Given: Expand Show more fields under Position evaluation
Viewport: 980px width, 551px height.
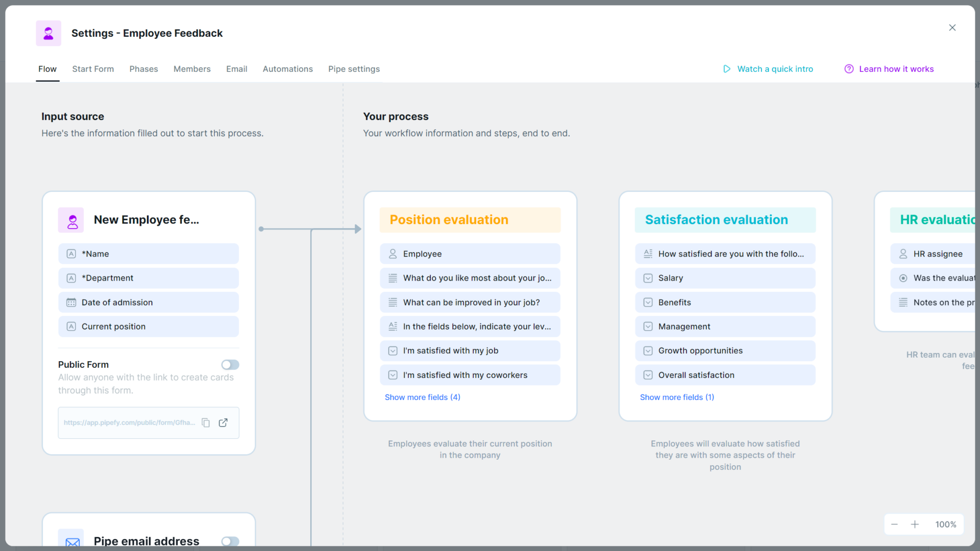Looking at the screenshot, I should pyautogui.click(x=423, y=397).
